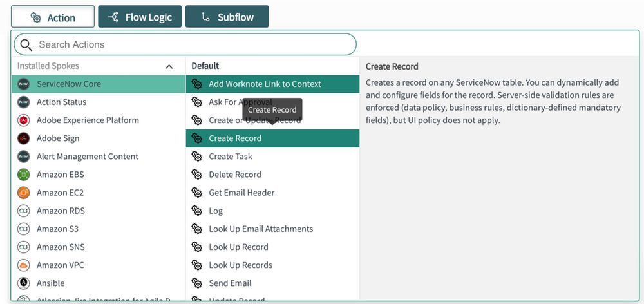Click the Look Up Email Attachments gear icon
This screenshot has height=304, width=644.
pos(196,229)
